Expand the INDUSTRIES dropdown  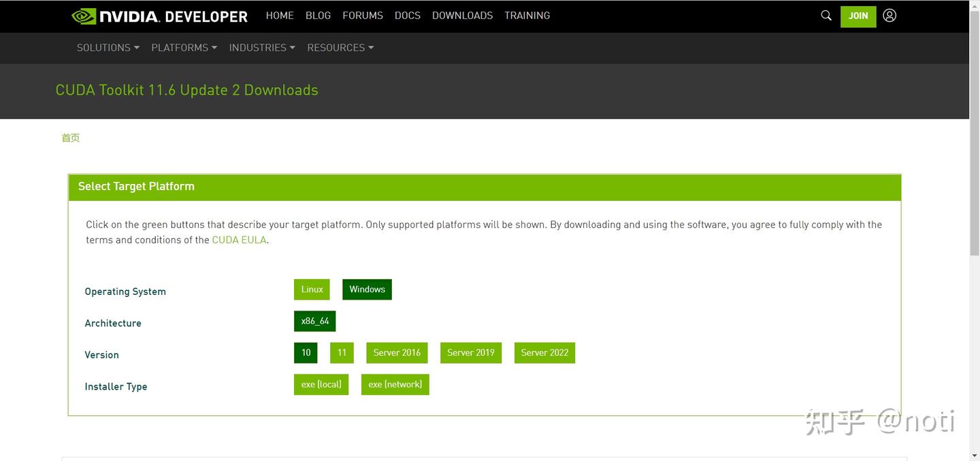[262, 48]
